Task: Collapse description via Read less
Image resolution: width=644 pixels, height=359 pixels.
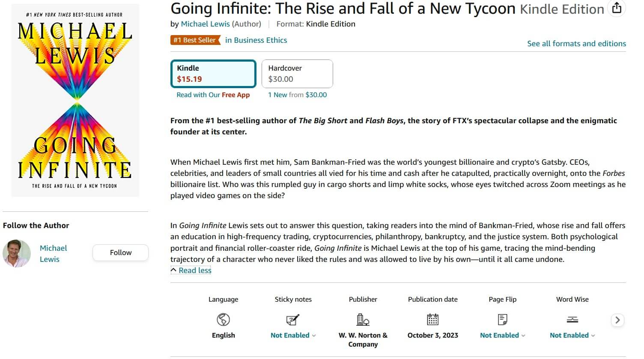Action: tap(191, 270)
